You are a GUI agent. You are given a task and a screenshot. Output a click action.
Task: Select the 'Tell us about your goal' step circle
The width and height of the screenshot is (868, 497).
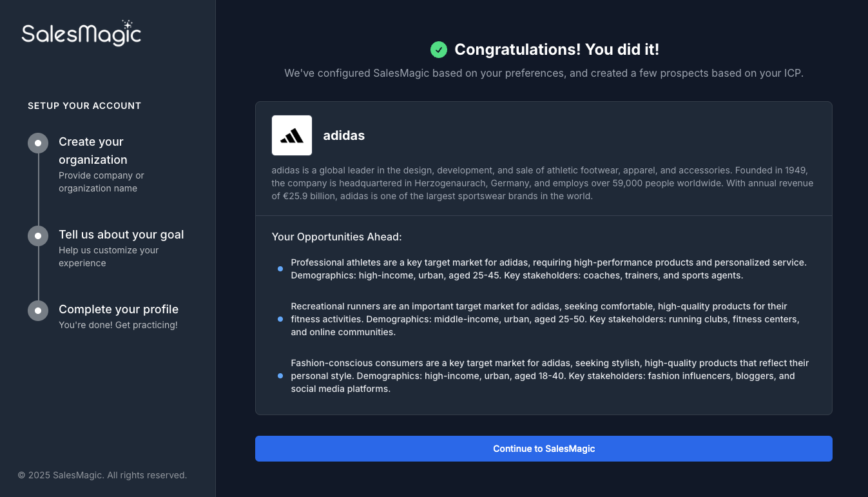click(x=38, y=236)
